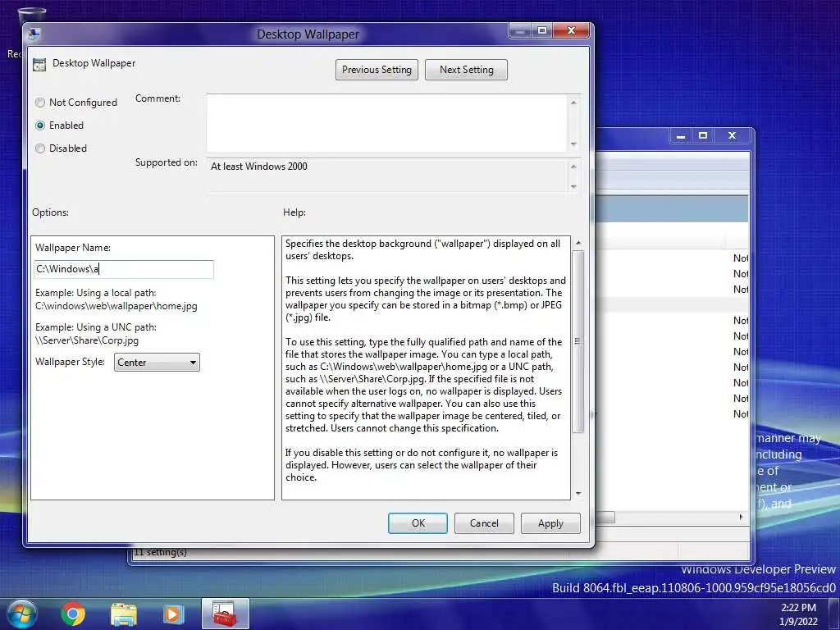Open File Explorer from the taskbar
Screen dimensions: 840x630
click(124, 614)
